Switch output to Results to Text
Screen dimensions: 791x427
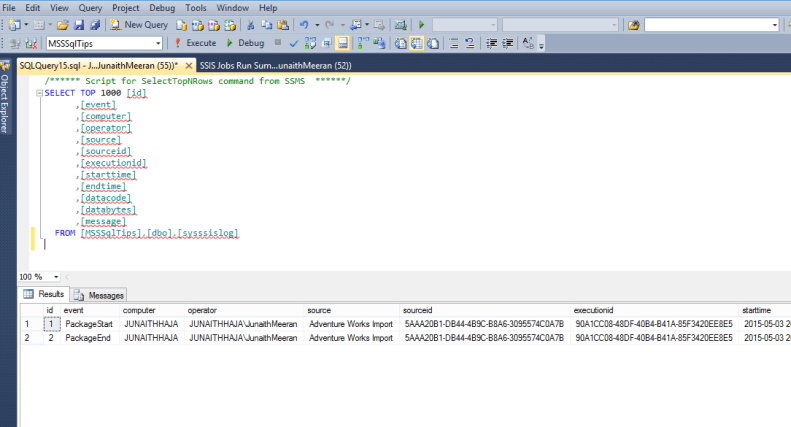[401, 43]
